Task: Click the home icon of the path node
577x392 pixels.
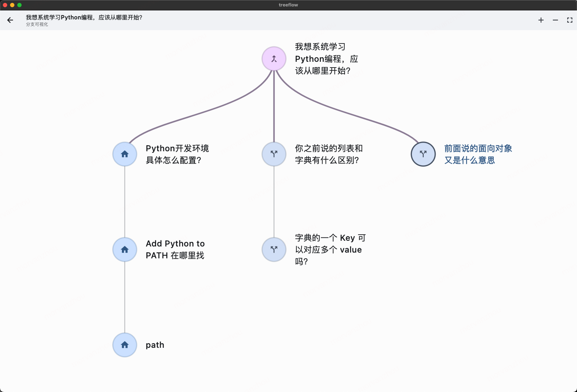Action: 124,345
